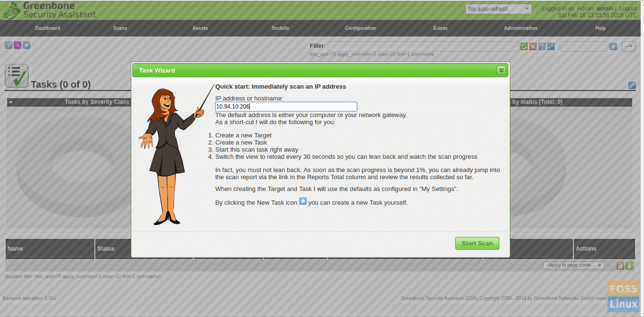Click the Greenbone dragon logo
This screenshot has height=317, width=644.
tap(11, 10)
